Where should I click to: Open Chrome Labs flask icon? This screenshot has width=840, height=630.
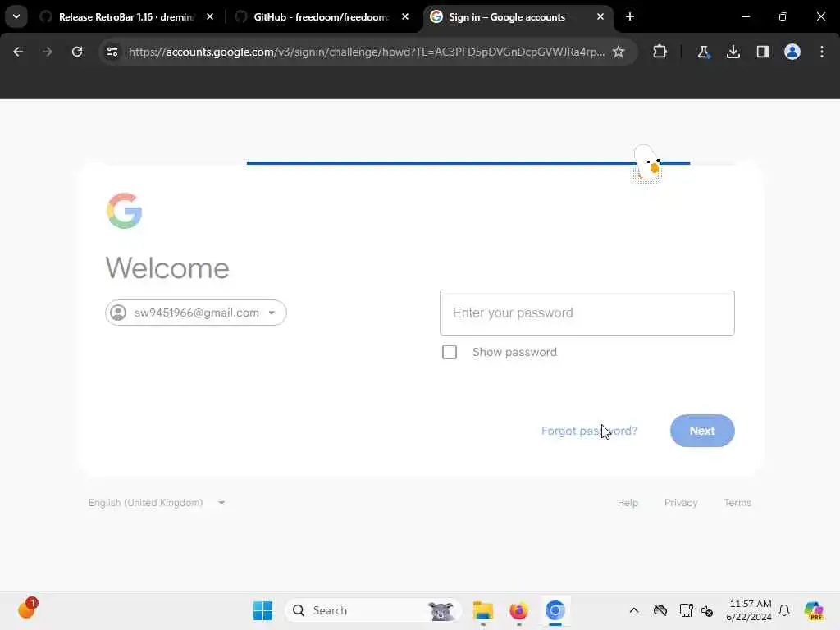point(703,52)
